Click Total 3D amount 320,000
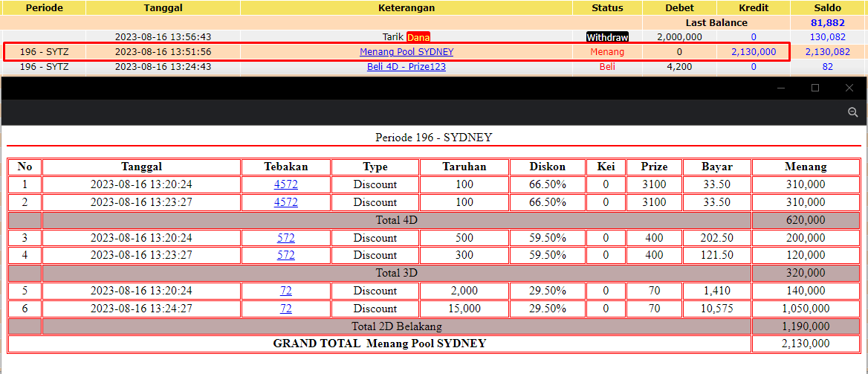The height and width of the screenshot is (374, 868). point(806,273)
